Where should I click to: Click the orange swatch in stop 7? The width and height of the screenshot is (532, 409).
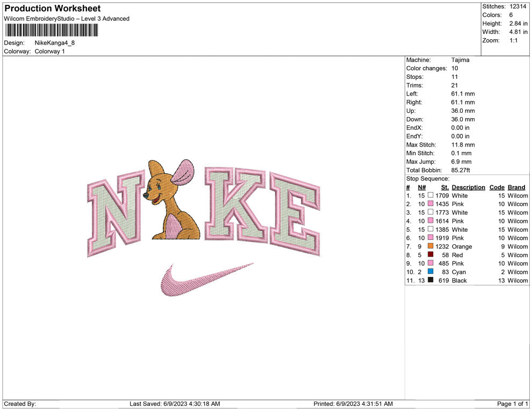[x=430, y=246]
